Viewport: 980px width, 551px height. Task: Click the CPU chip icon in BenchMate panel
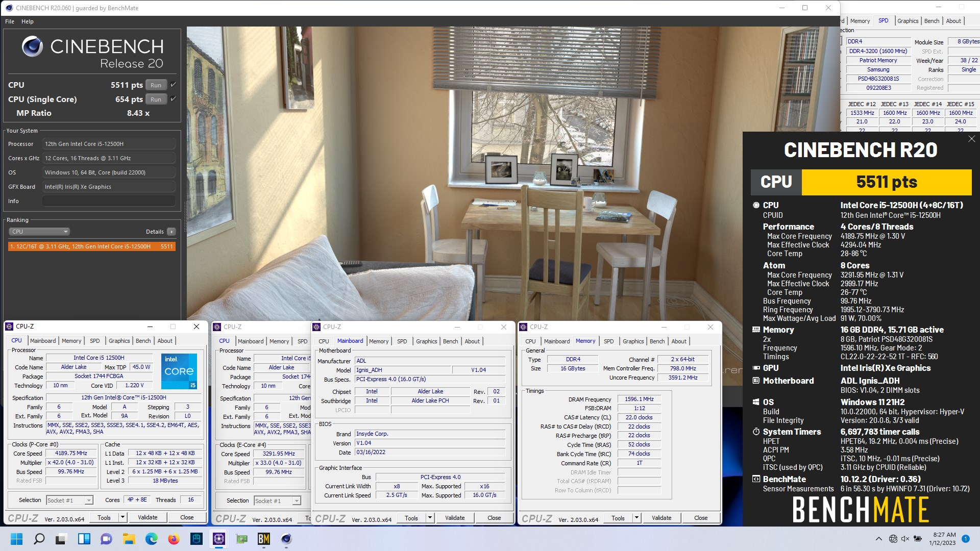coord(756,205)
